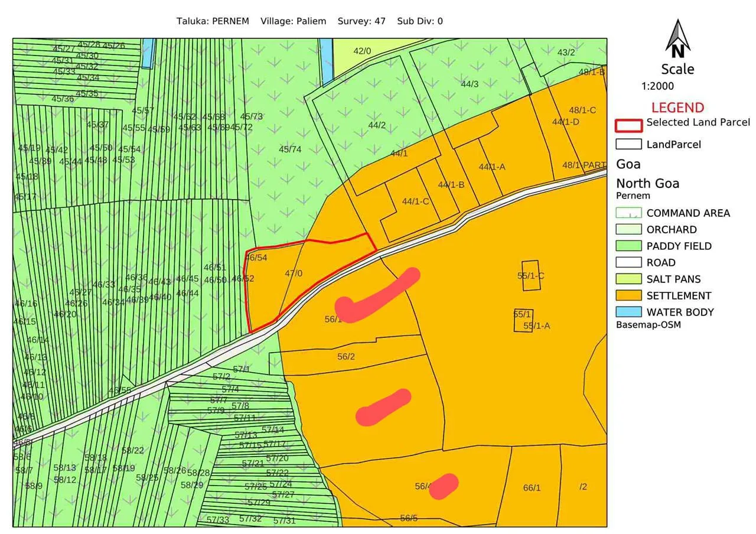Select parcel label '45/74' in command area
This screenshot has height=534, width=756.
(x=290, y=149)
